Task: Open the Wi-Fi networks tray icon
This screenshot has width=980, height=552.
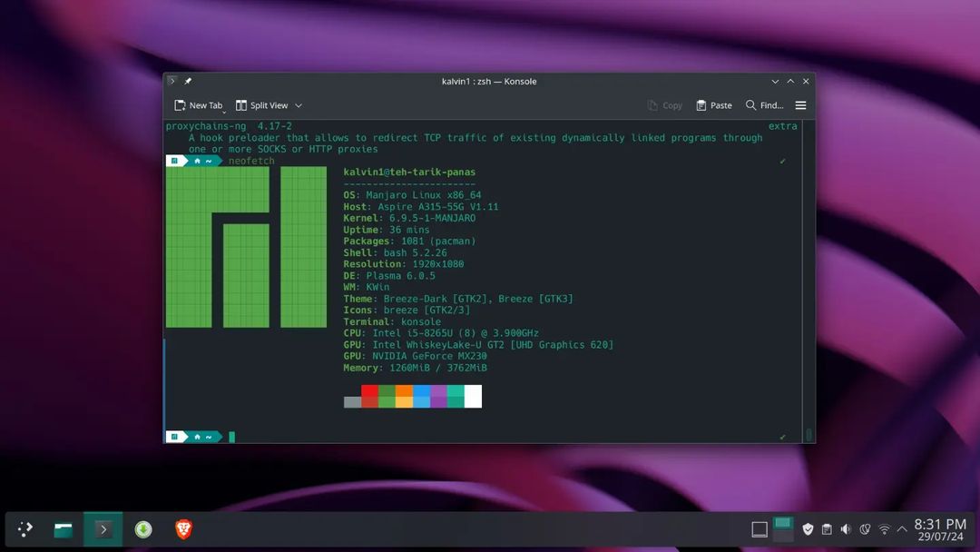Action: coord(884,529)
